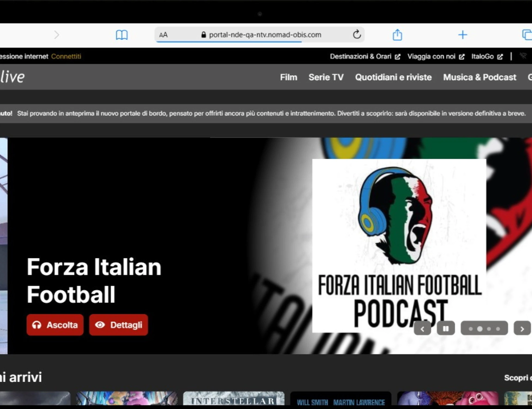This screenshot has height=409, width=532.
Task: Click the padlock icon in address bar
Action: [x=204, y=35]
